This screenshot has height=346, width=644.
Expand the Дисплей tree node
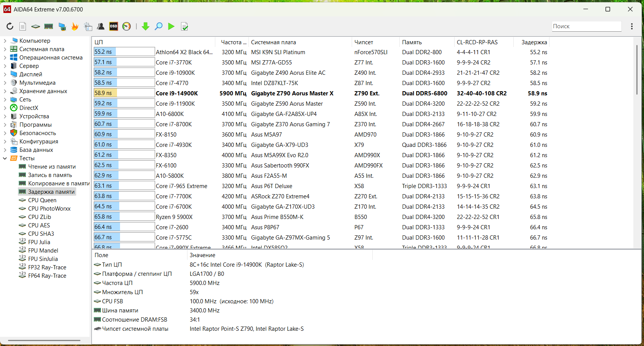point(5,74)
